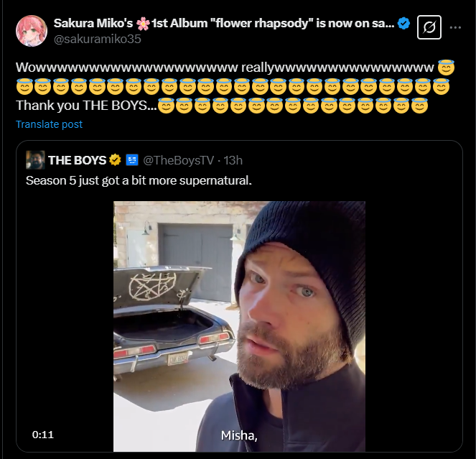Click THE BOYS small profile avatar
Viewport: 476px width, 459px height.
(35, 159)
